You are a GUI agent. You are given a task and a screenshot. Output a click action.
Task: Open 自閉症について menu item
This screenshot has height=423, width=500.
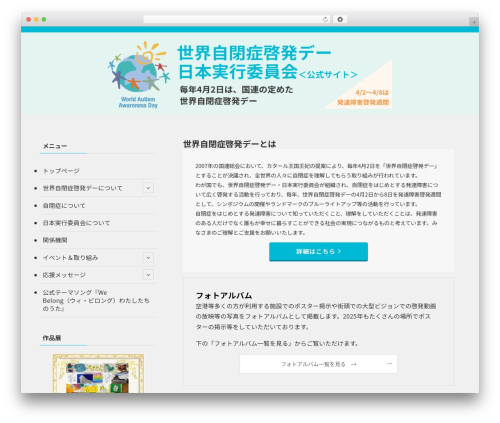(x=64, y=206)
